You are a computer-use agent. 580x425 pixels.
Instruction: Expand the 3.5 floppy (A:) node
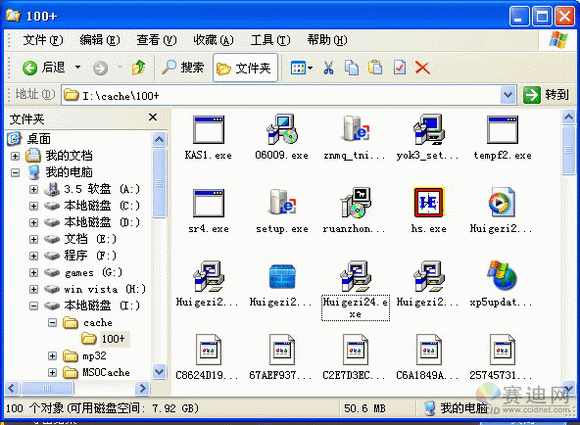coord(34,189)
